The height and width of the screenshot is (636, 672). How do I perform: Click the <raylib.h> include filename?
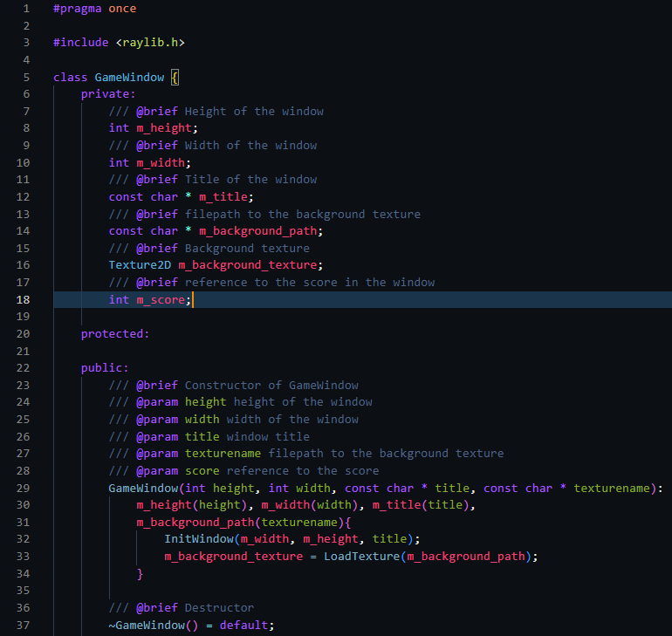pos(150,43)
